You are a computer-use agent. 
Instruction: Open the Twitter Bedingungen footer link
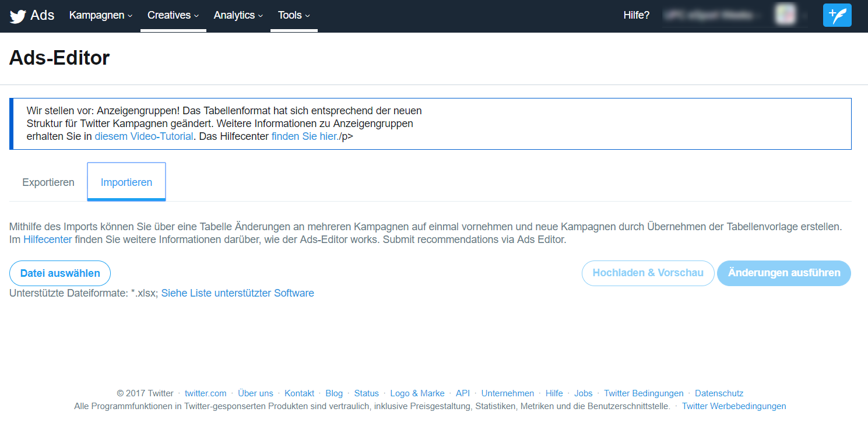644,393
